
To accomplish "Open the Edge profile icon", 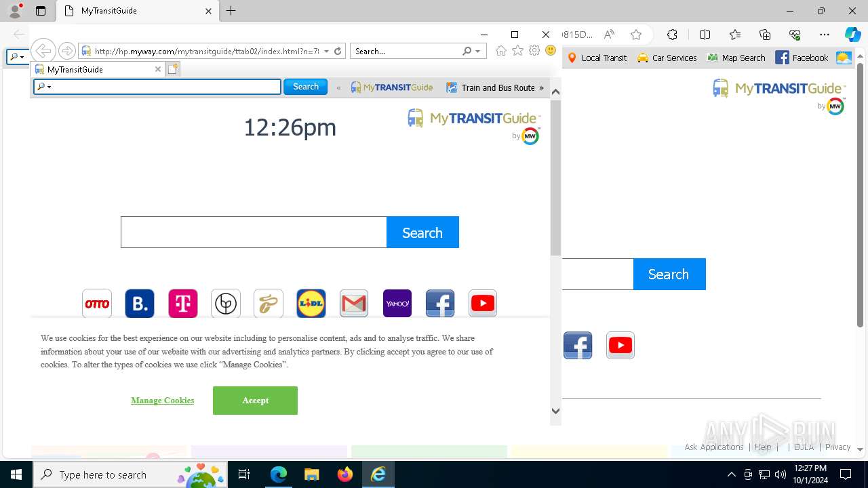I will (15, 11).
